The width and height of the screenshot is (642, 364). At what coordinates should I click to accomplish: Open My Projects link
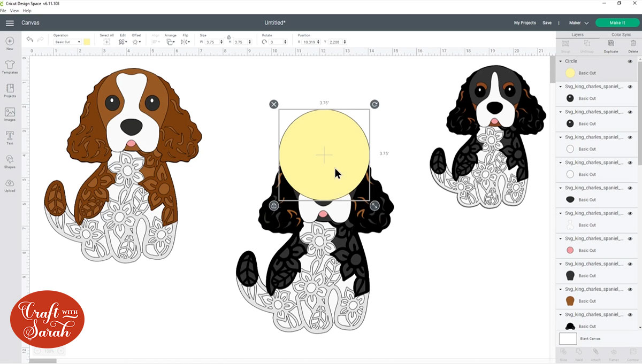[525, 23]
